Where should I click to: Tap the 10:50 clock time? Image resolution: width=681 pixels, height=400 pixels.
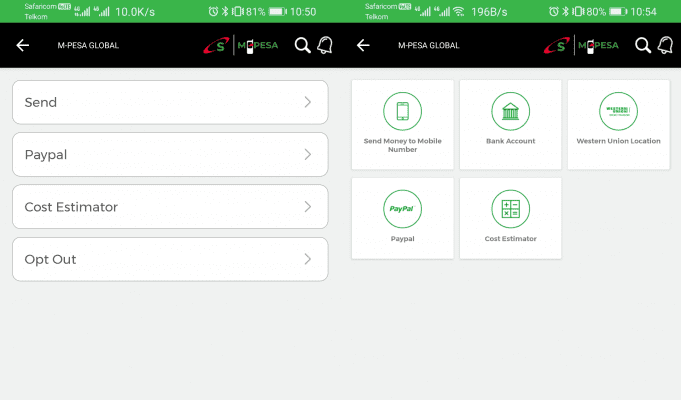[303, 12]
